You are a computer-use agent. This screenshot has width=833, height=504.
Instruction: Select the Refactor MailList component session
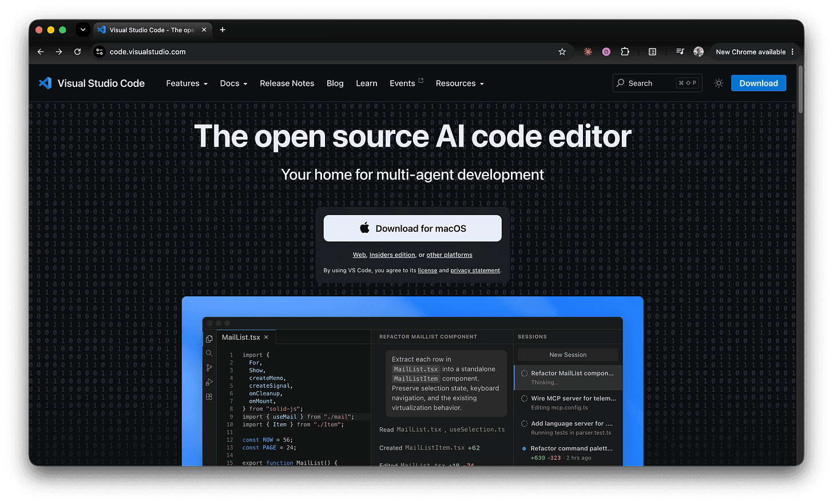pos(568,378)
